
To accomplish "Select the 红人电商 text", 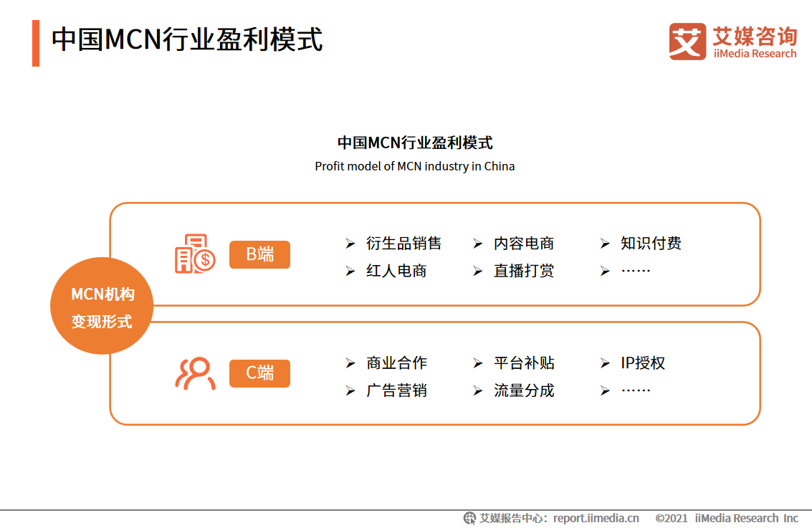I will tap(396, 271).
